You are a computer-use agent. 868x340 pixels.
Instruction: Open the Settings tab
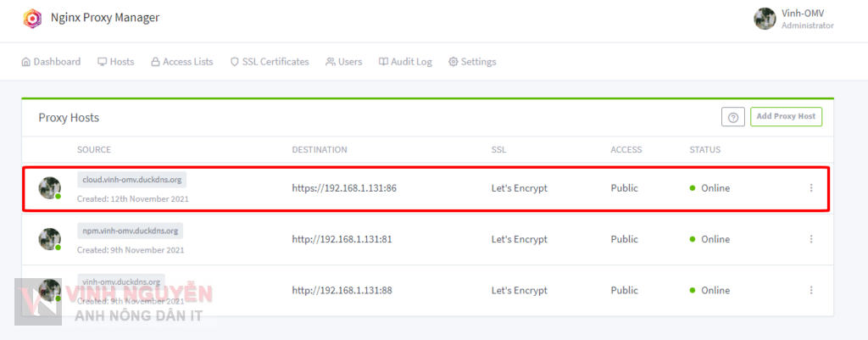[472, 61]
